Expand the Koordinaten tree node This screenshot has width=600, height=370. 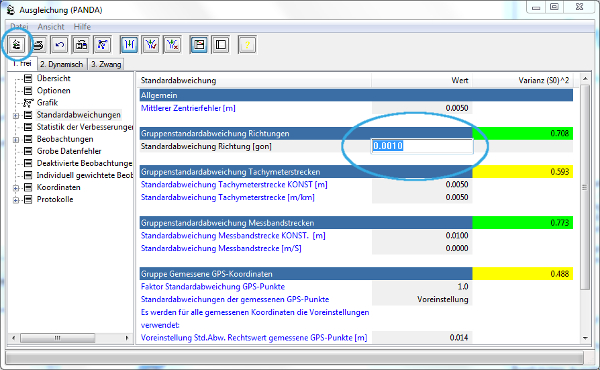[x=16, y=188]
